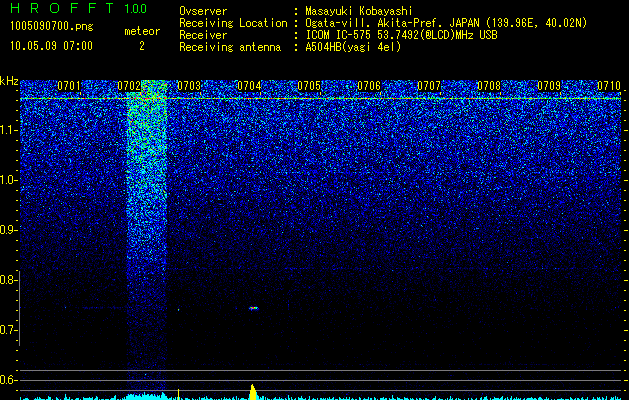Click the 0701 time marker
Viewport: 629px width, 400px height.
tap(69, 86)
